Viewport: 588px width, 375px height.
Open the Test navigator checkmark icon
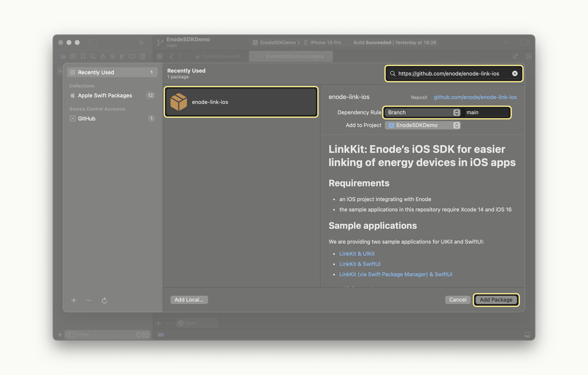(112, 56)
